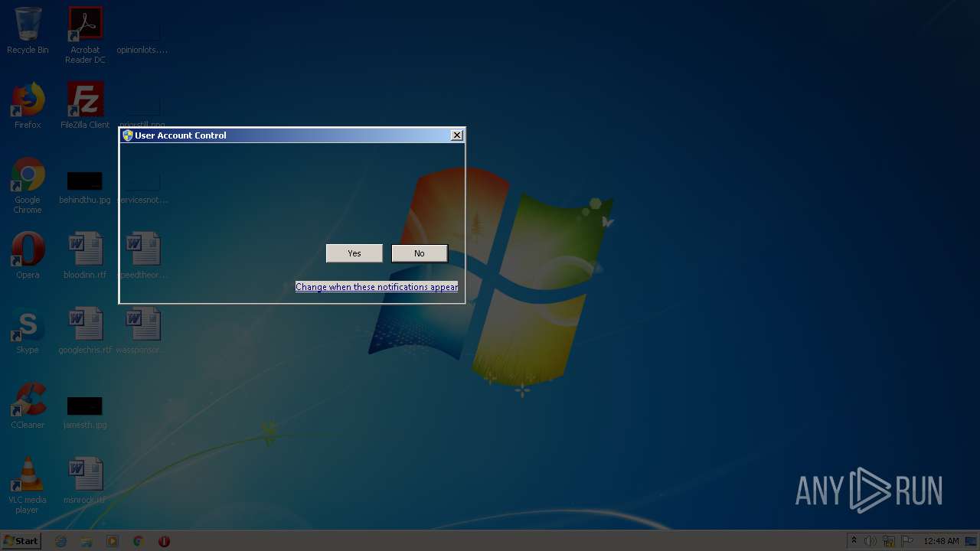The image size is (980, 551).
Task: Select the Firefox desktop shortcut
Action: click(x=28, y=106)
